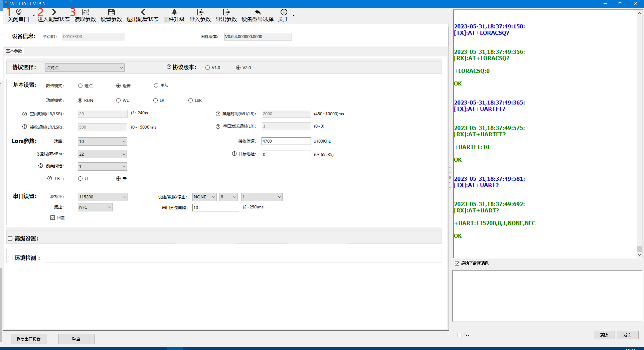Toggle the 回显 echo checkbox

(x=53, y=218)
